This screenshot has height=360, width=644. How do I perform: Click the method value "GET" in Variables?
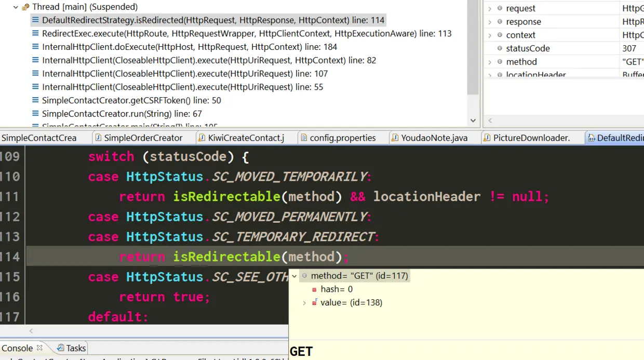(x=633, y=62)
